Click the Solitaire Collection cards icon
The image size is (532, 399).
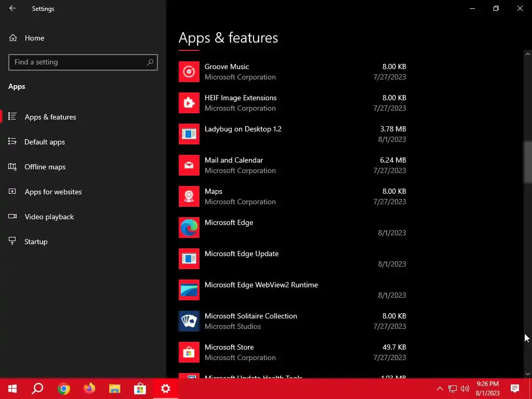coord(189,321)
